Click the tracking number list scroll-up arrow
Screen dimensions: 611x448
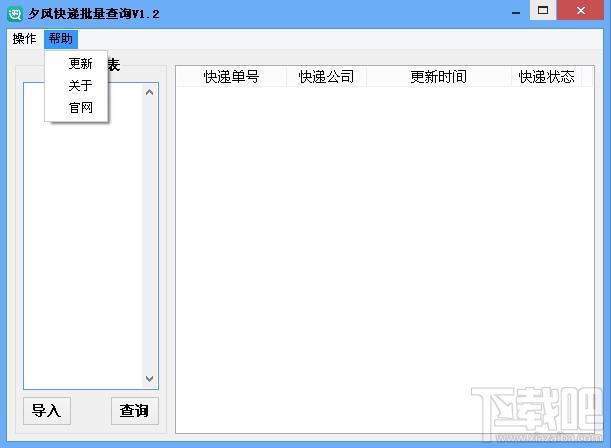pyautogui.click(x=151, y=92)
